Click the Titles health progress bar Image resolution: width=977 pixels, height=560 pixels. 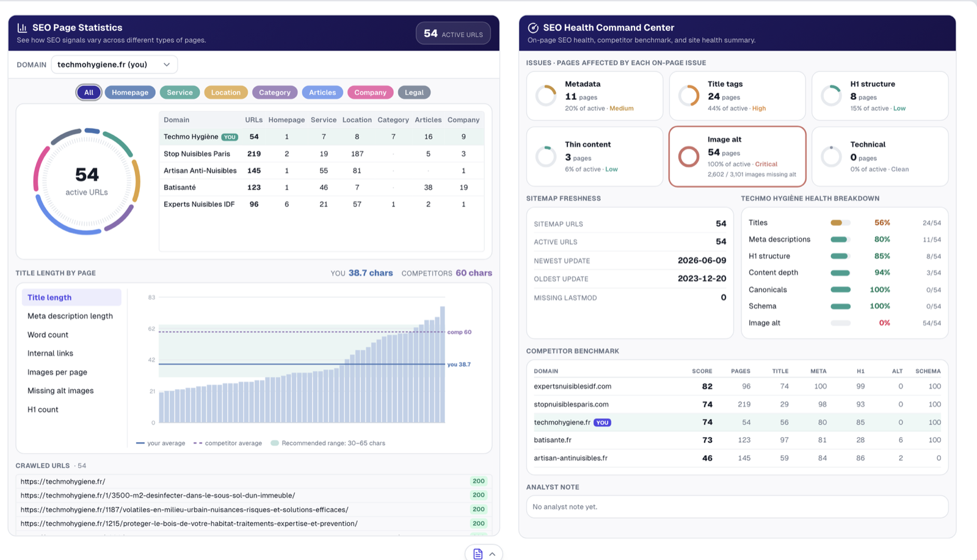(840, 223)
